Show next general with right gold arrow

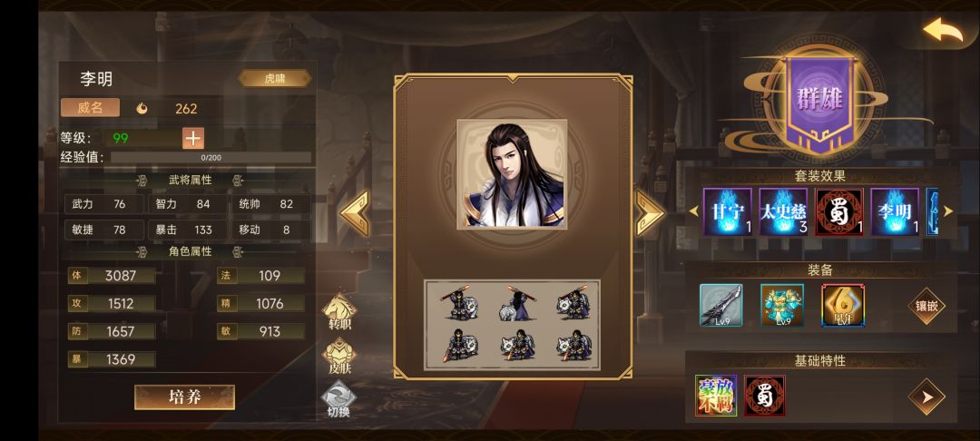(650, 213)
